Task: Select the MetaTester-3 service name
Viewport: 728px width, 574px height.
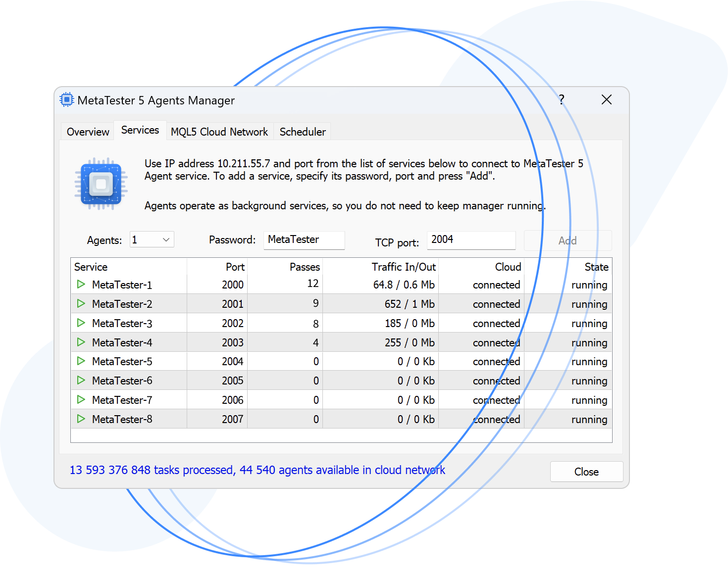Action: pos(122,323)
